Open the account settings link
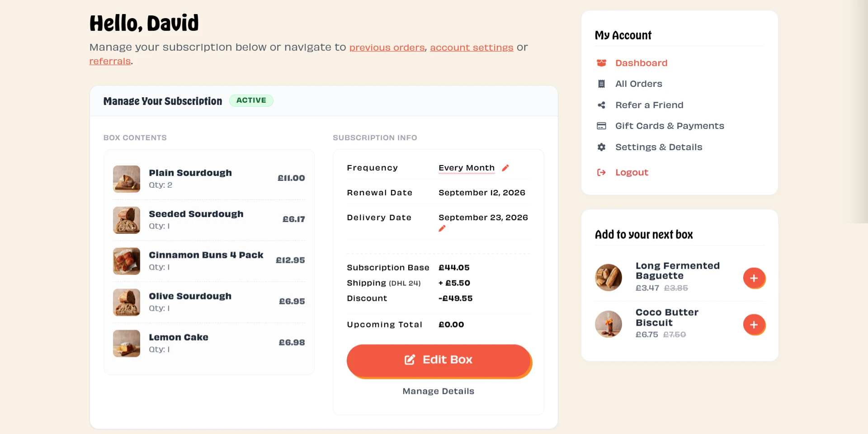Screen dimensions: 868x434 (x=472, y=47)
